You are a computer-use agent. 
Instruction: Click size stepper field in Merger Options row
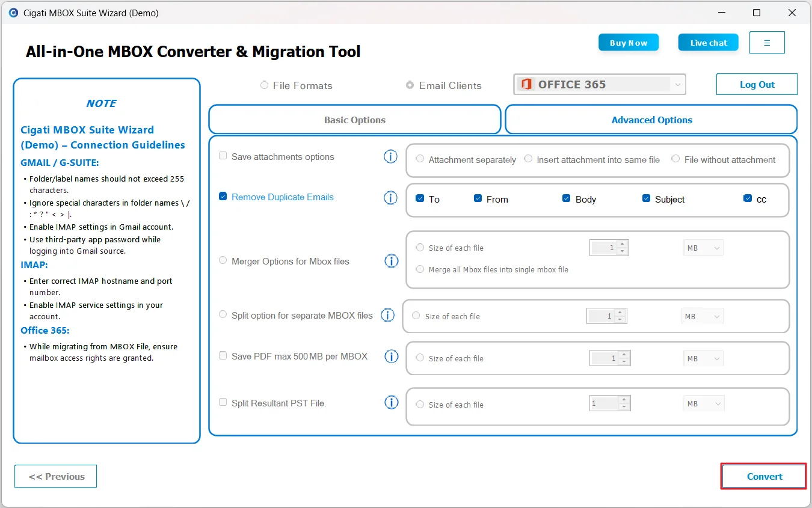[609, 248]
